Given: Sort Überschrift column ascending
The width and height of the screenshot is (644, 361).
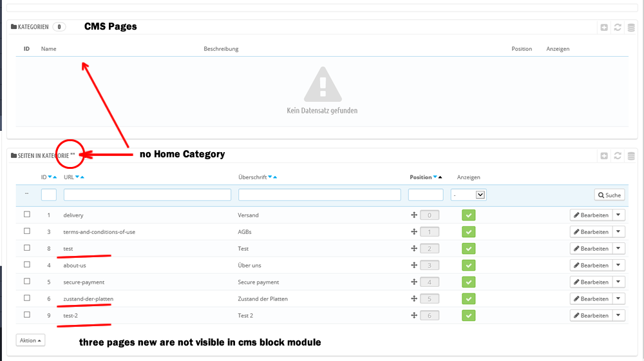Looking at the screenshot, I should pyautogui.click(x=275, y=177).
